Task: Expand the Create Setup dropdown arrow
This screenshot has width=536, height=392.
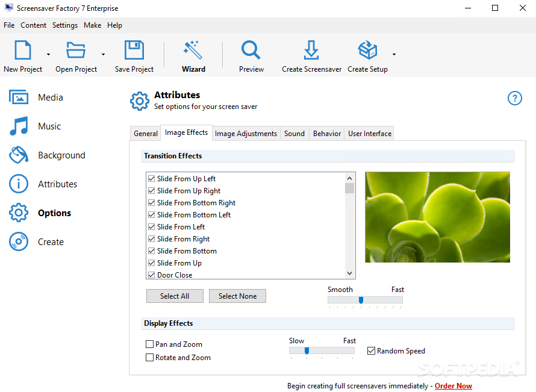Action: (x=394, y=54)
